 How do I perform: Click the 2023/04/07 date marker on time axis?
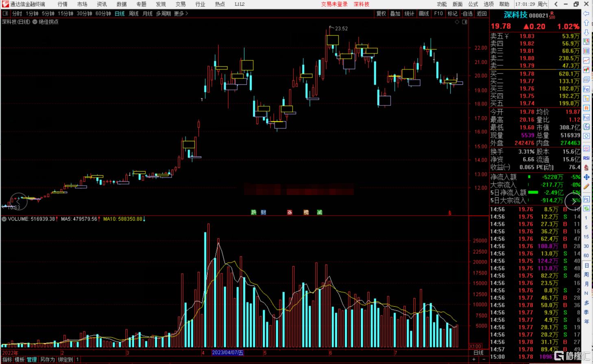click(x=228, y=353)
